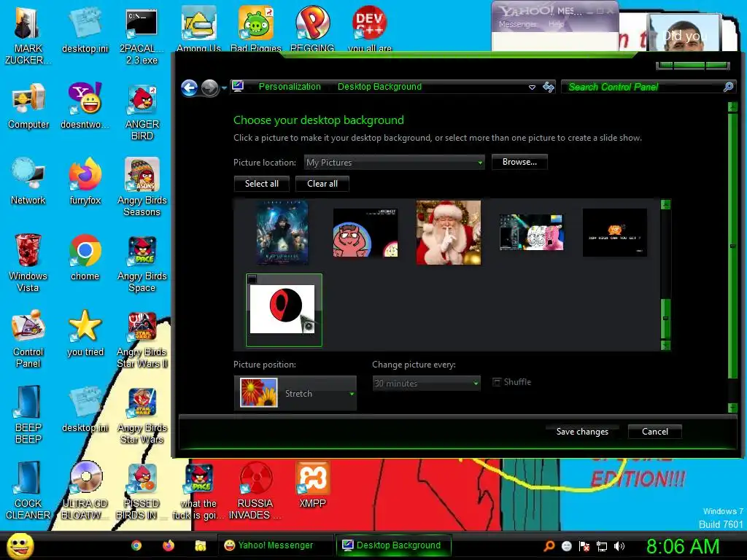Click the volume speaker tray icon
This screenshot has height=560, width=747.
click(619, 546)
